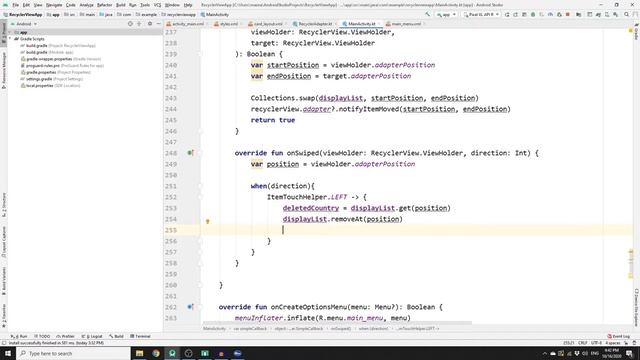
Task: Select gradle.properties file in tree
Action: [x=56, y=72]
